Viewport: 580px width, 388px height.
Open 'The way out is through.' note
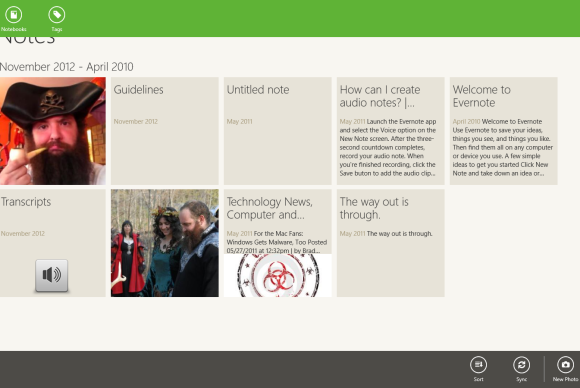(x=391, y=243)
